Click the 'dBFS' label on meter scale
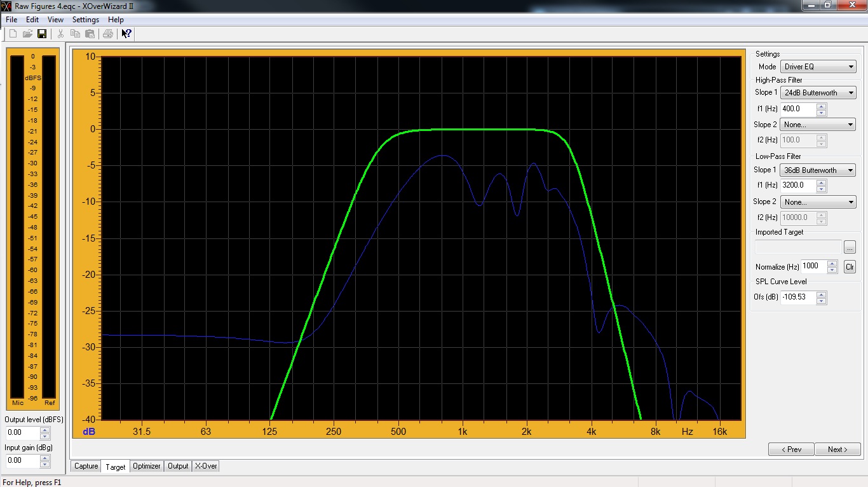The height and width of the screenshot is (487, 868). tap(33, 78)
